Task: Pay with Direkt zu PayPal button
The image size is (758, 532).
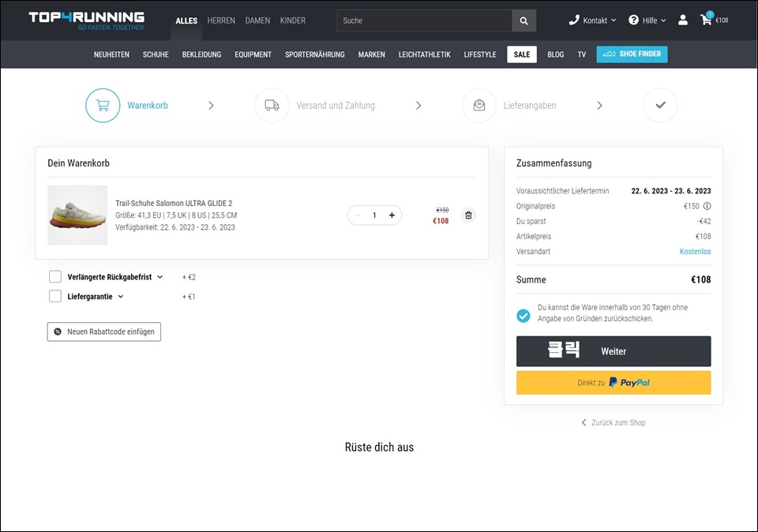Action: 614,383
